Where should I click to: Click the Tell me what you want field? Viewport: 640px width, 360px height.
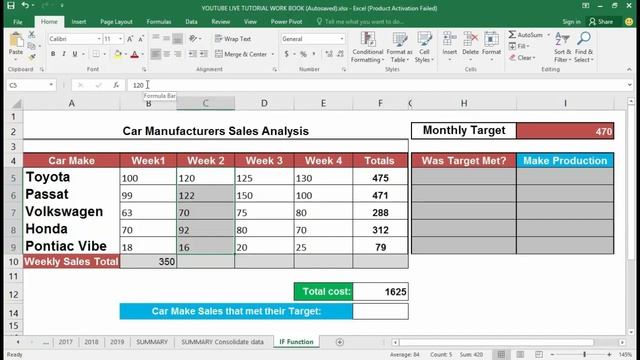pyautogui.click(x=360, y=22)
